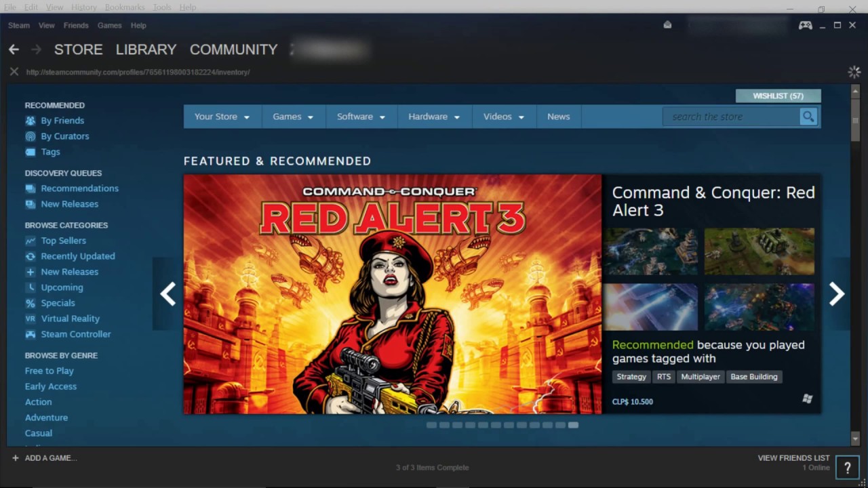This screenshot has width=868, height=488.
Task: Click in the search the store field
Action: click(732, 117)
